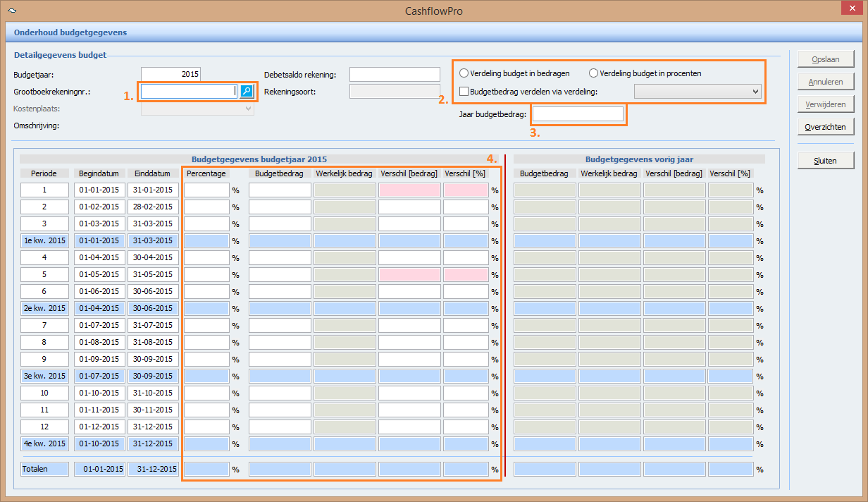Click pink Verschil [%] field of period 1
Viewport: 868px width, 502px height.
(466, 190)
